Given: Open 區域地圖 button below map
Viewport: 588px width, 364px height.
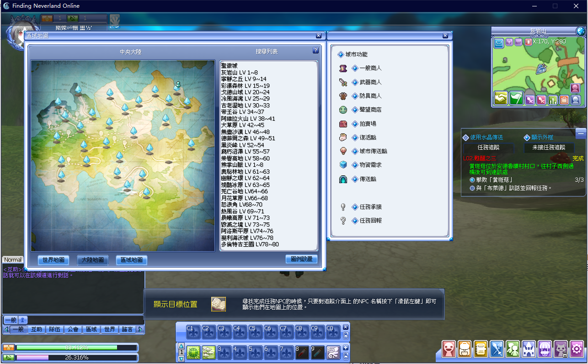Looking at the screenshot, I should click(x=132, y=260).
